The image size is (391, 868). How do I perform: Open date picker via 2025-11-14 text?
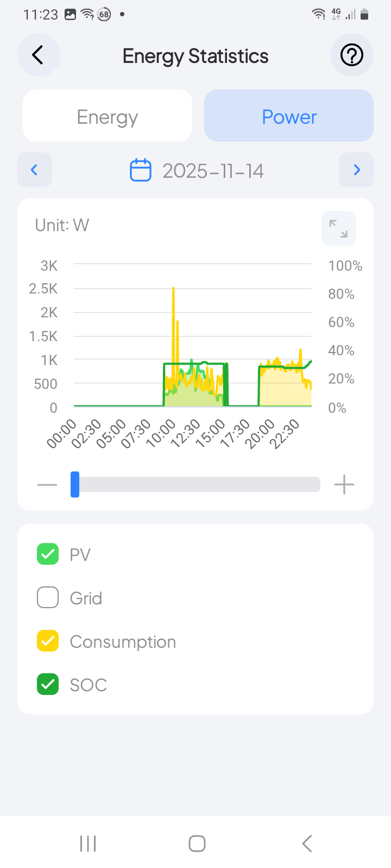click(213, 171)
